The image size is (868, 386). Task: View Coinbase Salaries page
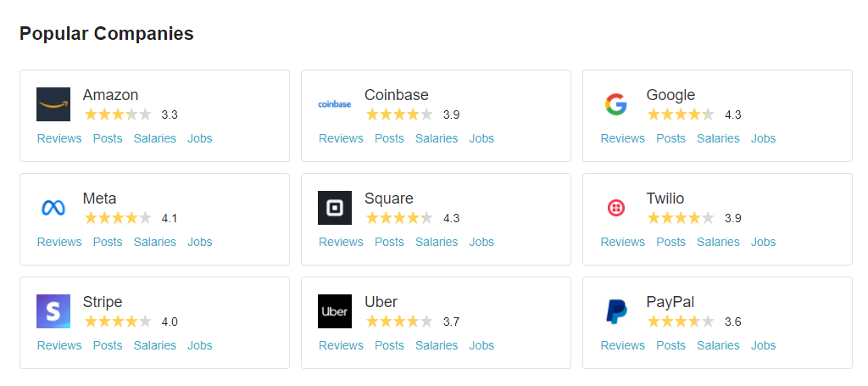(x=437, y=138)
